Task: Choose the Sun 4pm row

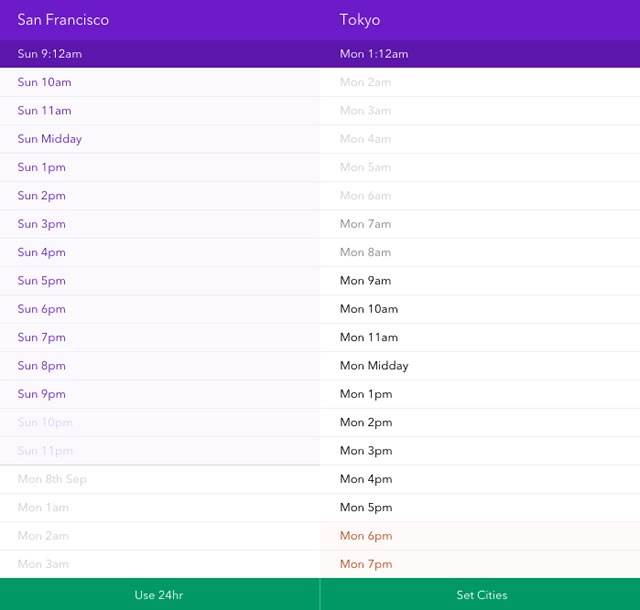Action: pyautogui.click(x=160, y=252)
